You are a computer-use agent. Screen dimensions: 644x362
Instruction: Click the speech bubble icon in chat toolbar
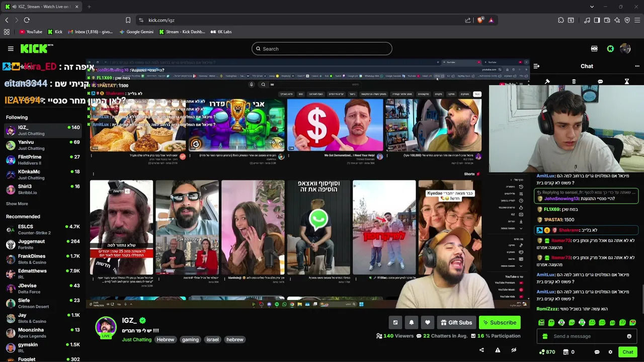click(x=600, y=81)
